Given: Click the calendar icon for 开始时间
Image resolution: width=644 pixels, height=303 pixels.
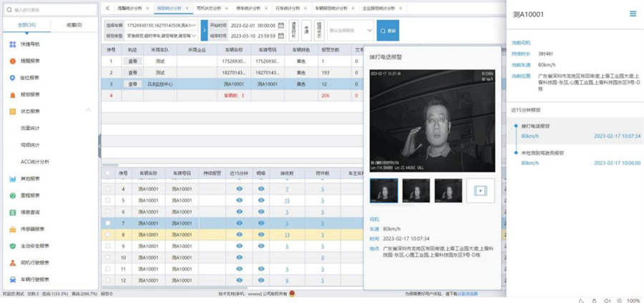Looking at the screenshot, I should pos(281,25).
